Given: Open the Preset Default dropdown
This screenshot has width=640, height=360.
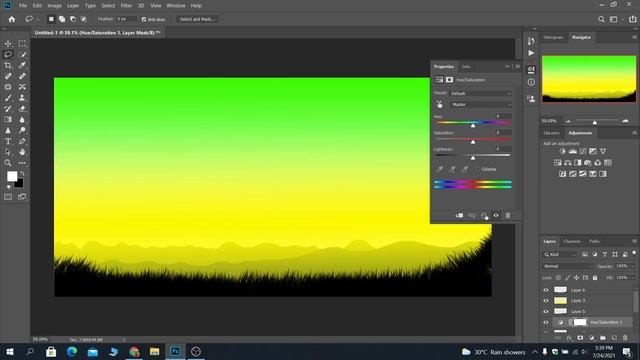Looking at the screenshot, I should tap(480, 93).
